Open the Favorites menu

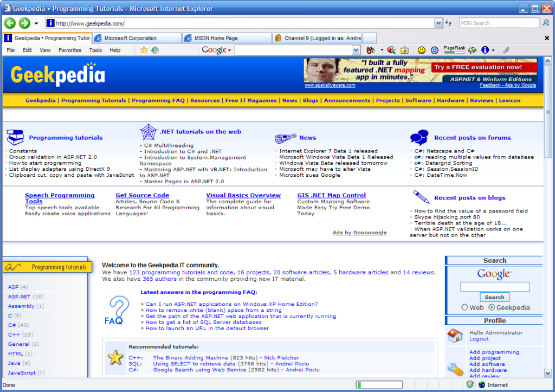tap(70, 50)
